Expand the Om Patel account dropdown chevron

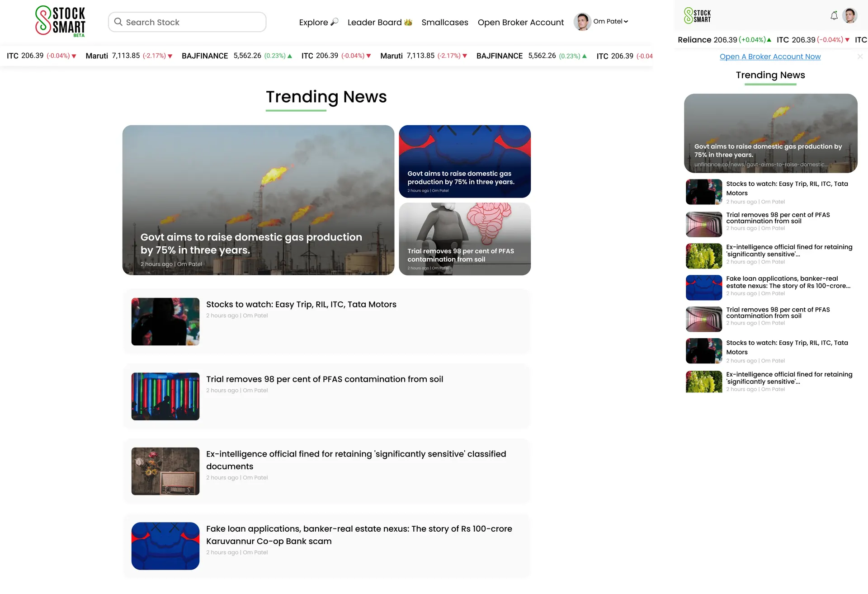pos(626,21)
